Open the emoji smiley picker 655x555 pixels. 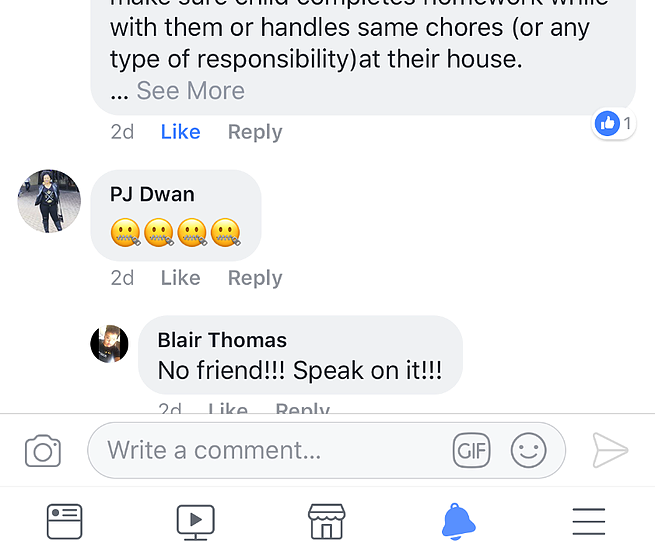528,450
